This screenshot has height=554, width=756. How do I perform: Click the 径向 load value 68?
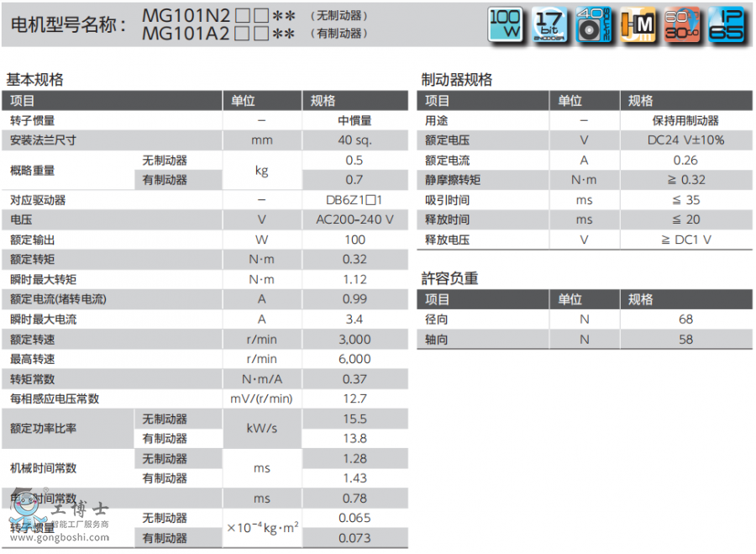(x=685, y=319)
